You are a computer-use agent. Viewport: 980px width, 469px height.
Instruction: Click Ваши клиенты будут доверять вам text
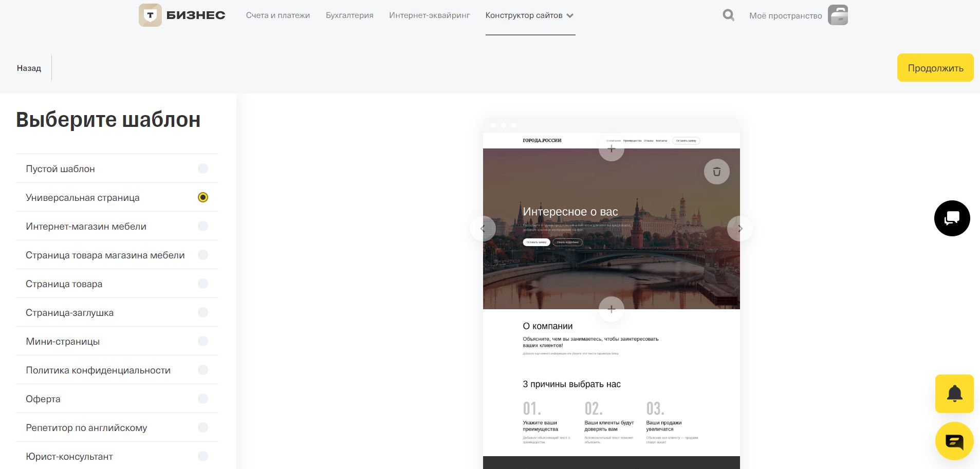point(609,426)
